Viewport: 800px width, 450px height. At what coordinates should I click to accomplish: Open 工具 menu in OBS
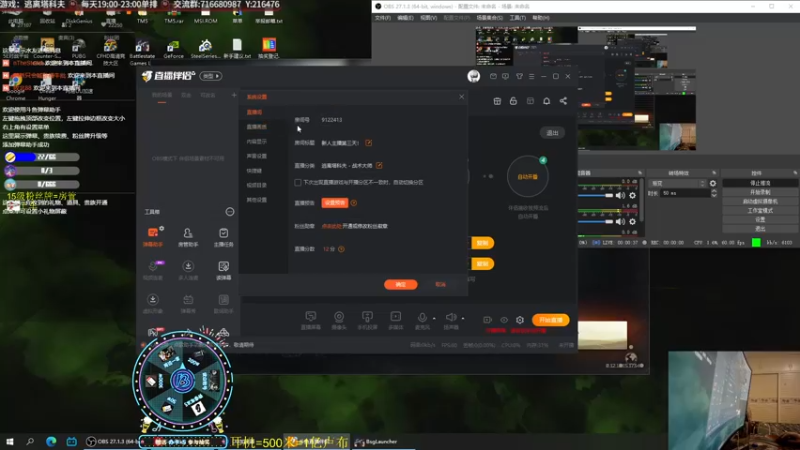point(517,18)
